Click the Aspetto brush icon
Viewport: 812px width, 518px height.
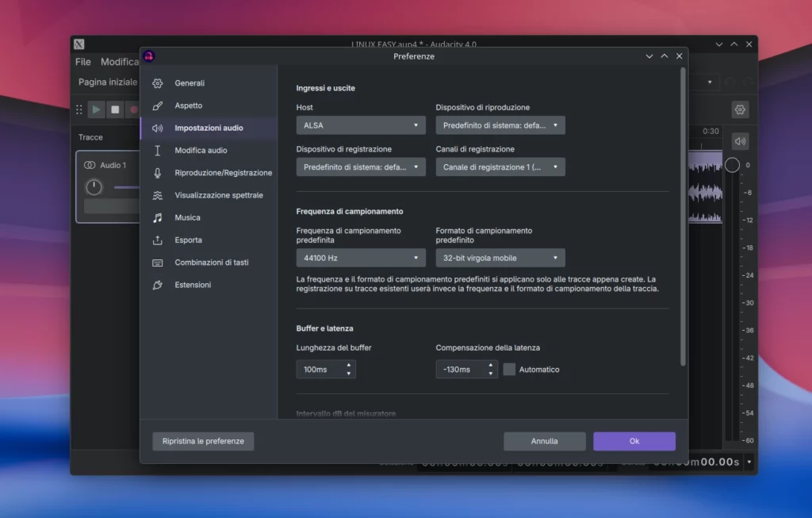tap(158, 106)
